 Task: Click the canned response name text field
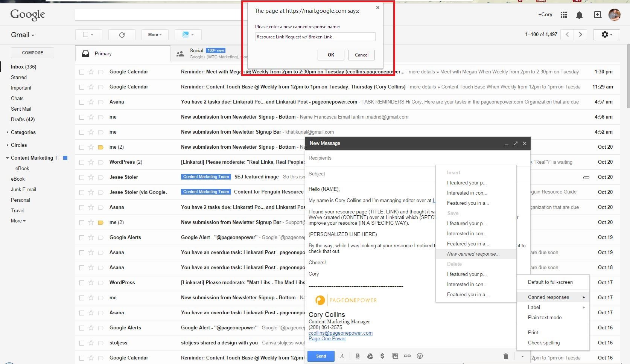[315, 37]
